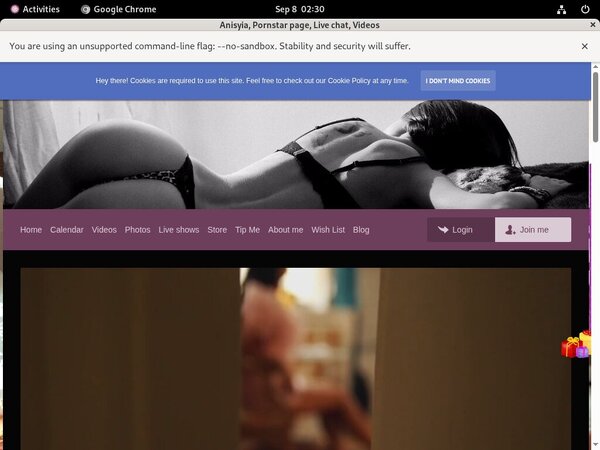Click the arrow icon in the Login button
Screen dimensions: 600x450
pyautogui.click(x=443, y=230)
